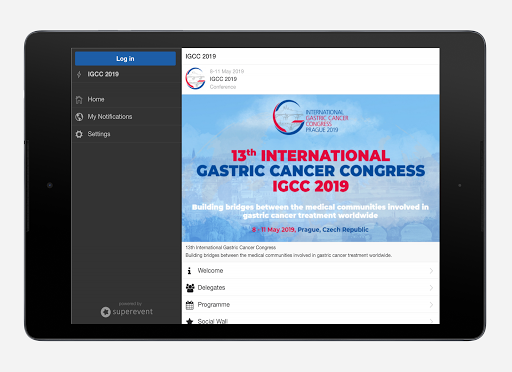Click the 'Building bridges between the medical communities' description
Image resolution: width=512 pixels, height=372 pixels.
(289, 255)
